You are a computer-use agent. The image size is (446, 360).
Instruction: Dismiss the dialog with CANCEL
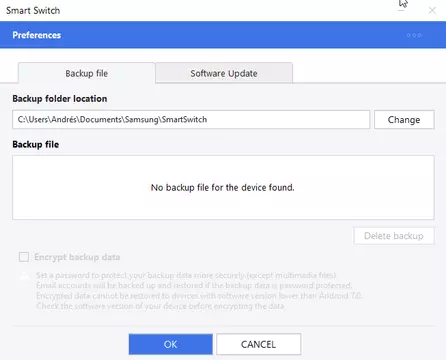258,344
